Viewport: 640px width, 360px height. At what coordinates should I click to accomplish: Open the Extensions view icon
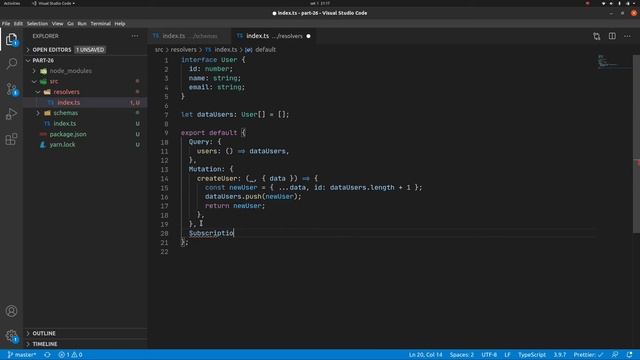click(x=11, y=139)
